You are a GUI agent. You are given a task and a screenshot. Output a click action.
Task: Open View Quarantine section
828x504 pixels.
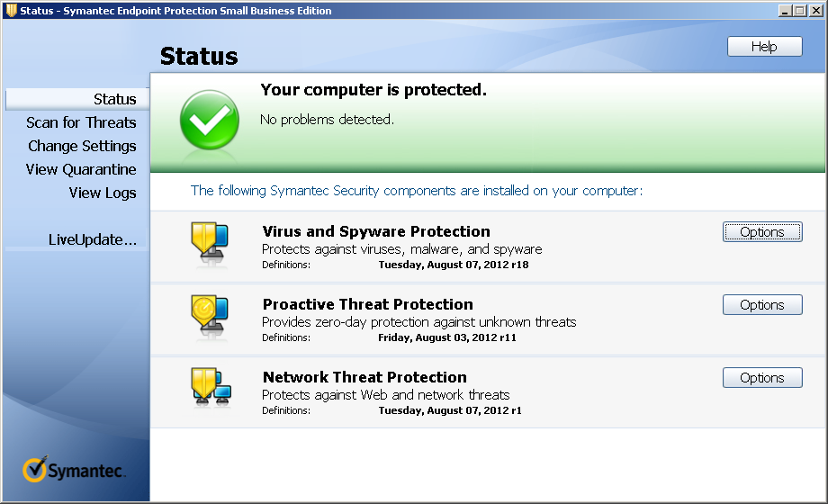pyautogui.click(x=81, y=169)
